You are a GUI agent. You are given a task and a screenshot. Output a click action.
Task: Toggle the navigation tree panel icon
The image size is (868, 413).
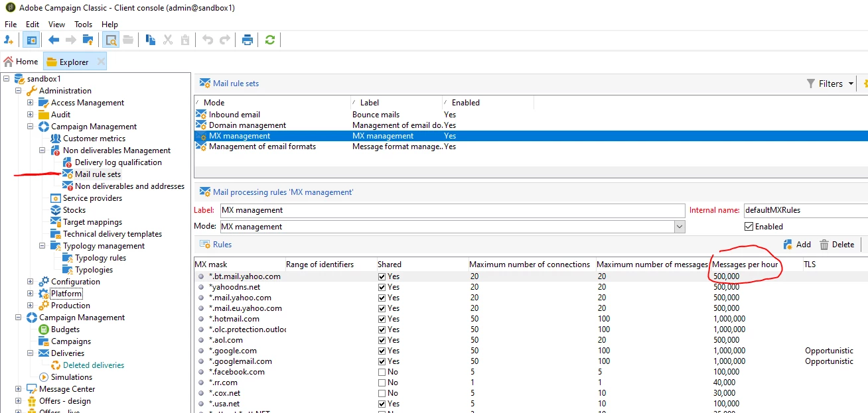(x=31, y=40)
